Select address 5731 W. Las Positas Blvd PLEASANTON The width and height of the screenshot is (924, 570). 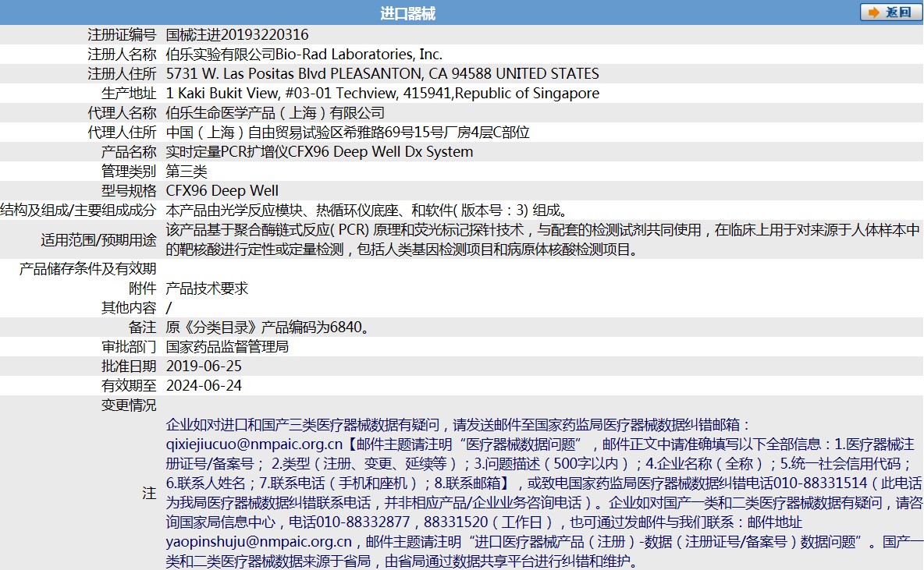coord(293,73)
